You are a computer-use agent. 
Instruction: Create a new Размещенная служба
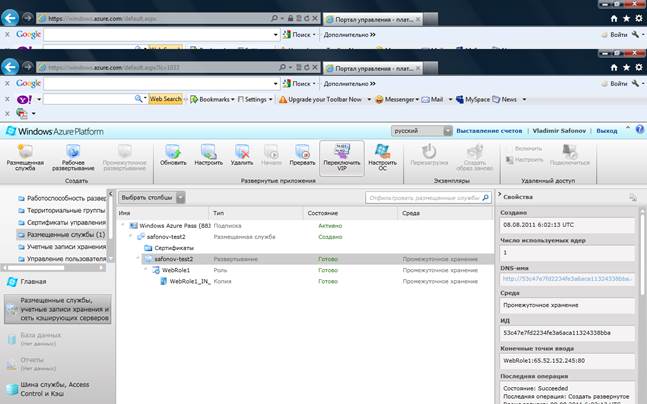[25, 157]
